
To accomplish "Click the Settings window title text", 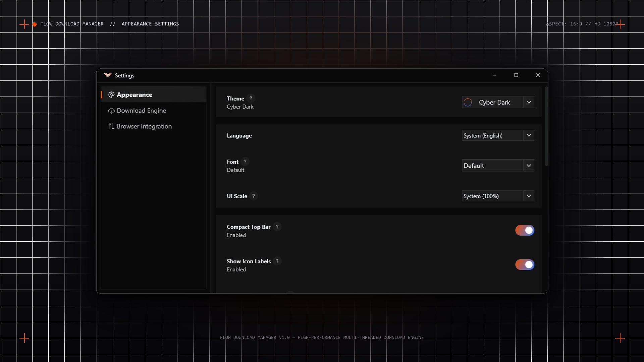I will [124, 76].
